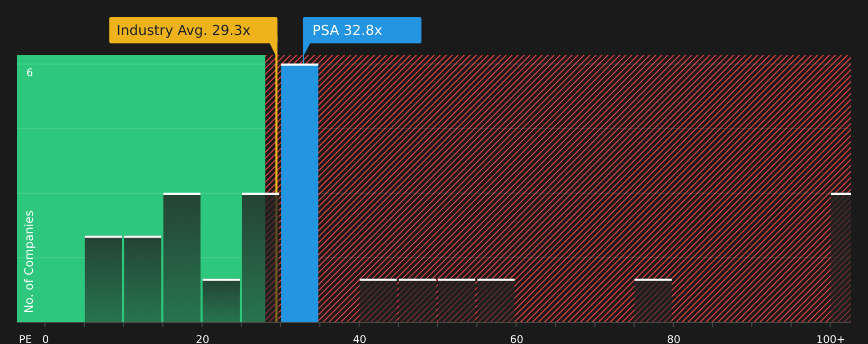Click the y-axis value 6

[30, 73]
